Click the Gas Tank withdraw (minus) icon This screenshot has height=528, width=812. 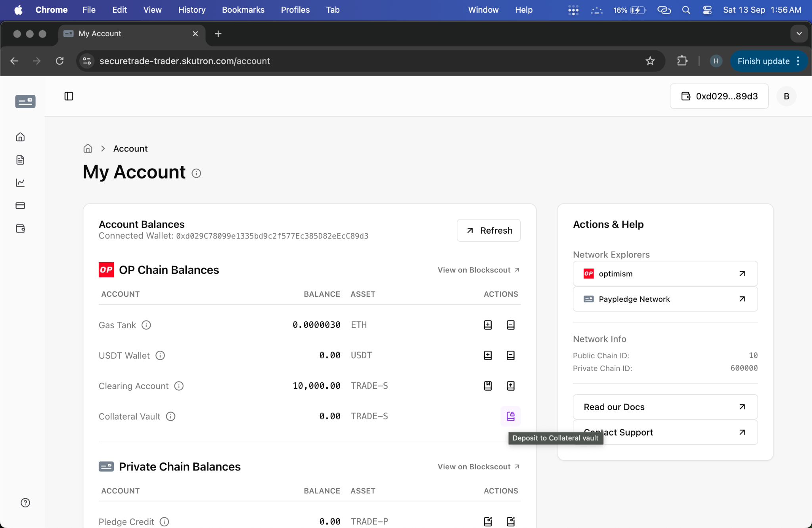point(511,325)
